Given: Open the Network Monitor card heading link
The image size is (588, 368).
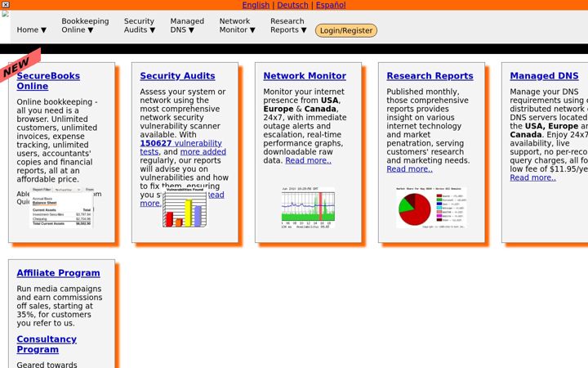Looking at the screenshot, I should [305, 76].
